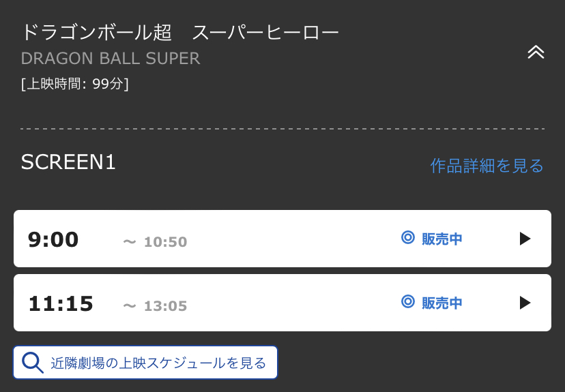Click 販売中 circle icon for 9:00 show
Screen dimensions: 565x392
(408, 237)
